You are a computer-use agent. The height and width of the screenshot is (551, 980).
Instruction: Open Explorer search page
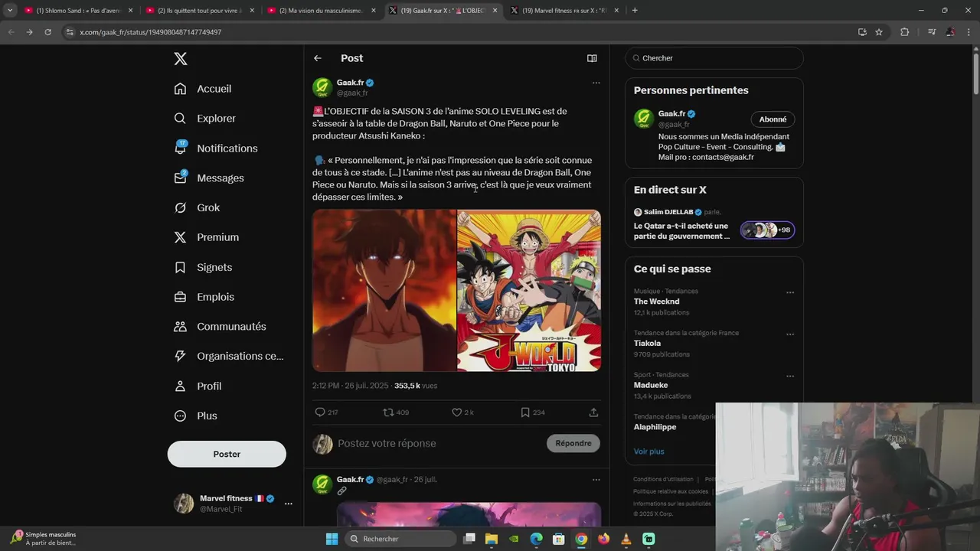205,119
